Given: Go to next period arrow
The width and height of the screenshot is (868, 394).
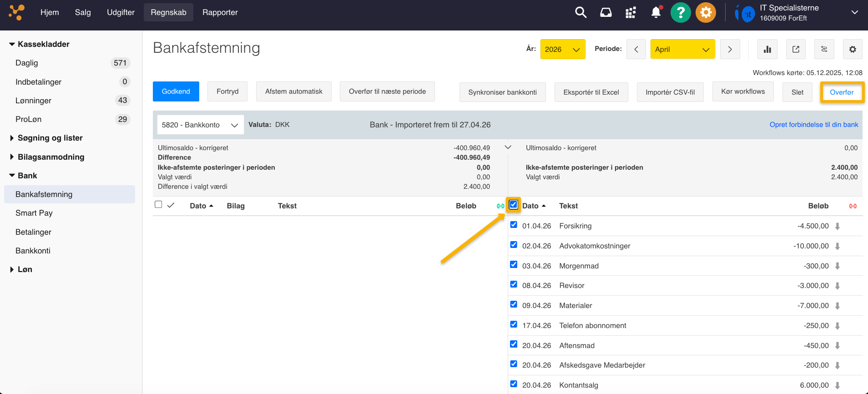Looking at the screenshot, I should click(730, 49).
